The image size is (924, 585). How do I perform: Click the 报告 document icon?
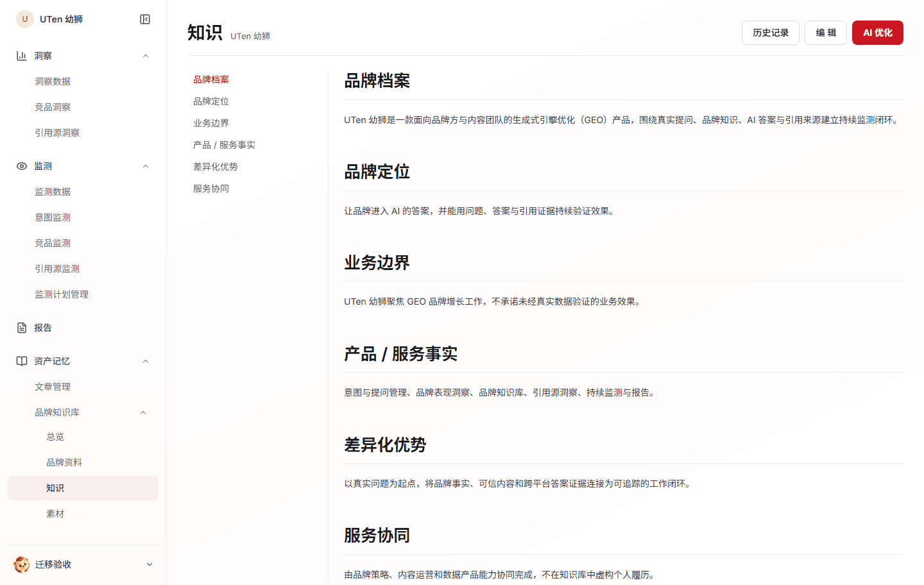tap(21, 328)
